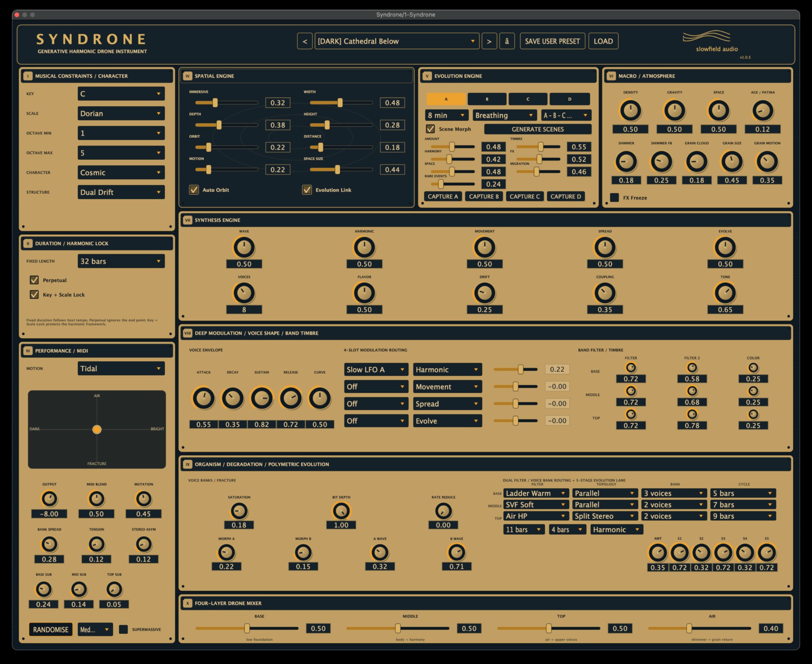Image resolution: width=812 pixels, height=664 pixels.
Task: Click the Wave knob in Synthesis Engine
Action: pos(244,247)
